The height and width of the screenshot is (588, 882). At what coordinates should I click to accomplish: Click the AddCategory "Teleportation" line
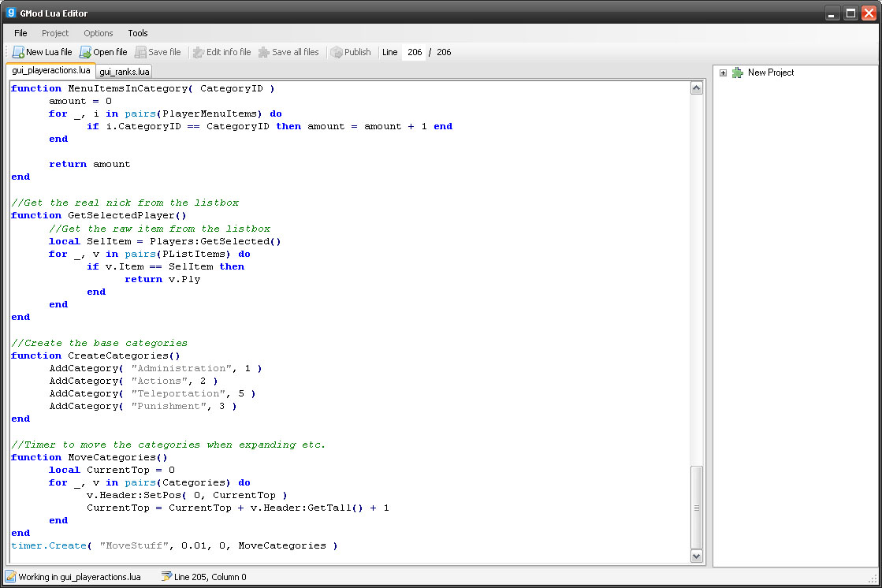[x=152, y=394]
